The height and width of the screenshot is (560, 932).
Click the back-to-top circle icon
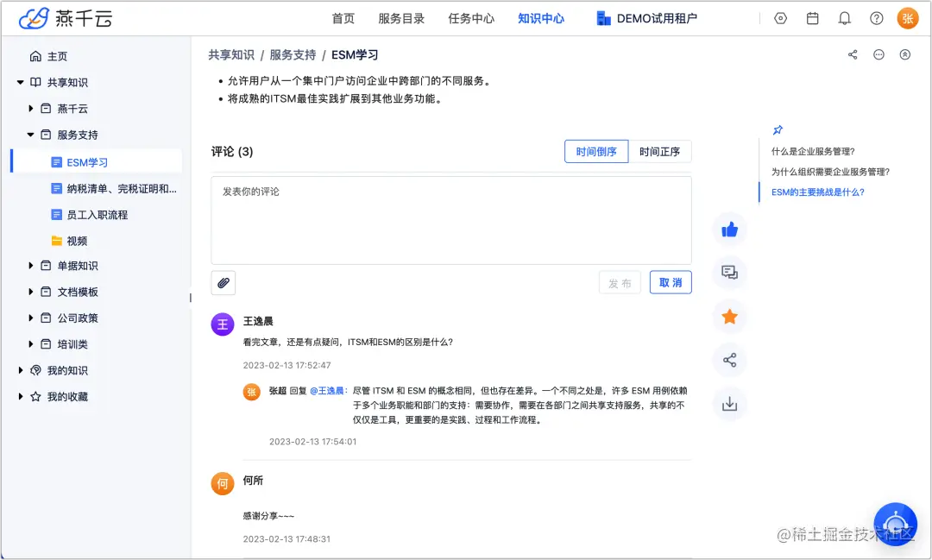pyautogui.click(x=904, y=54)
